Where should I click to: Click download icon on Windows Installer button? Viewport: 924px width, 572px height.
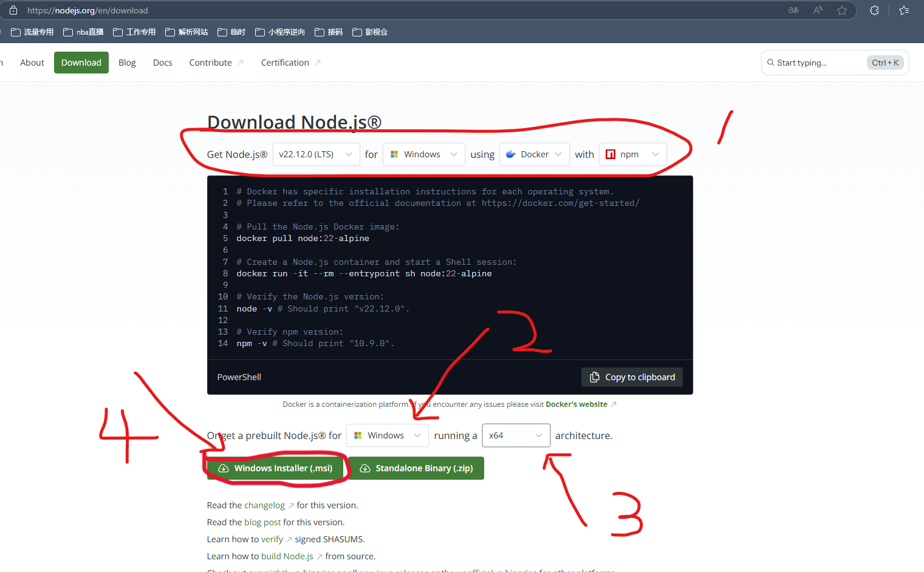coord(223,468)
